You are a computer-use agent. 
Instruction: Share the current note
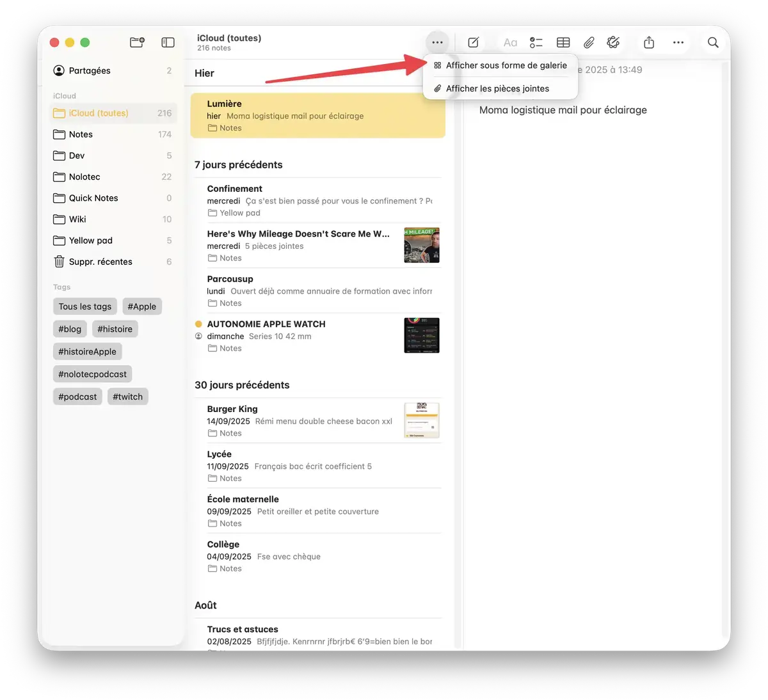[x=648, y=42]
